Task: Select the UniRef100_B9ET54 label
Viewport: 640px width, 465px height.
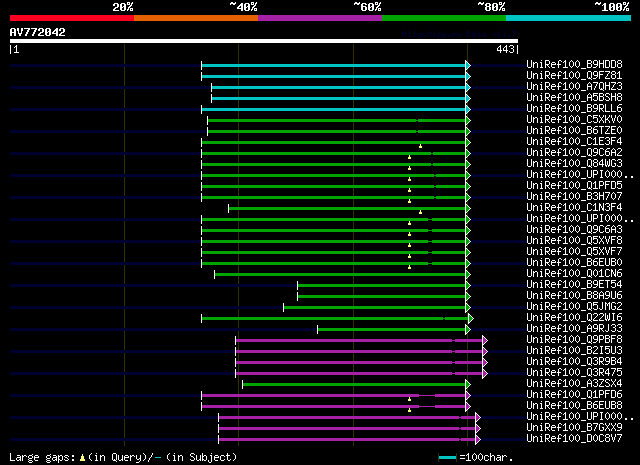Action: tap(574, 285)
